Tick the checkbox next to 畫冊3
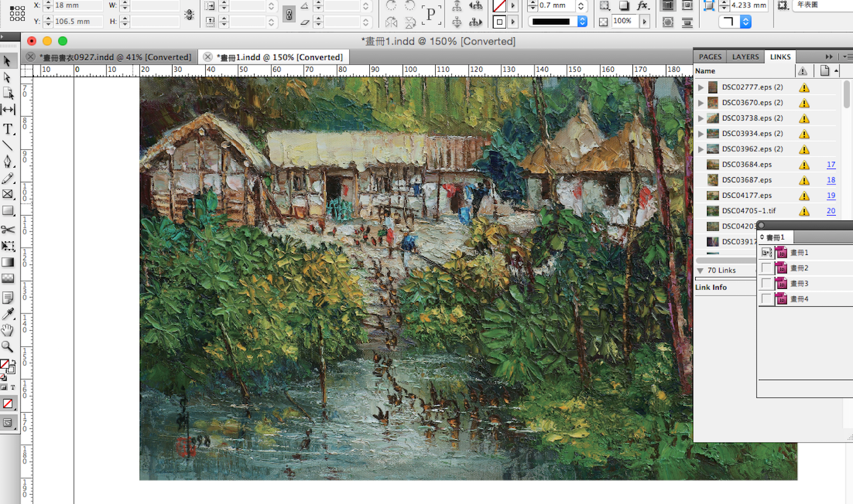The width and height of the screenshot is (853, 504). pyautogui.click(x=766, y=284)
